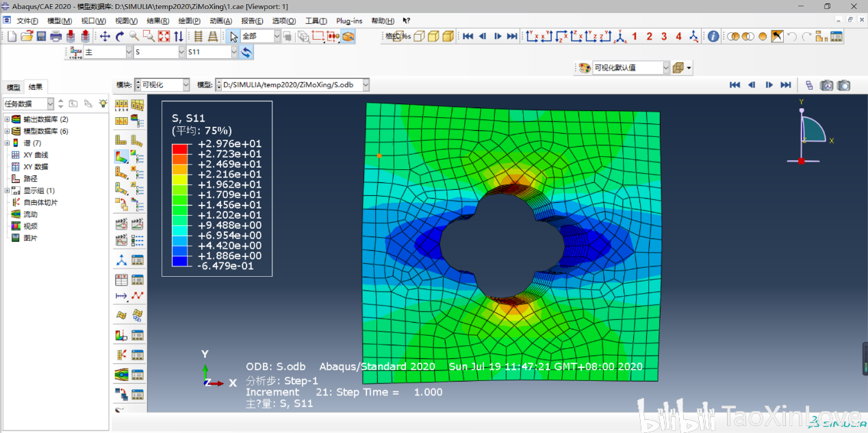
Task: Open the S11 component dropdown
Action: click(233, 52)
